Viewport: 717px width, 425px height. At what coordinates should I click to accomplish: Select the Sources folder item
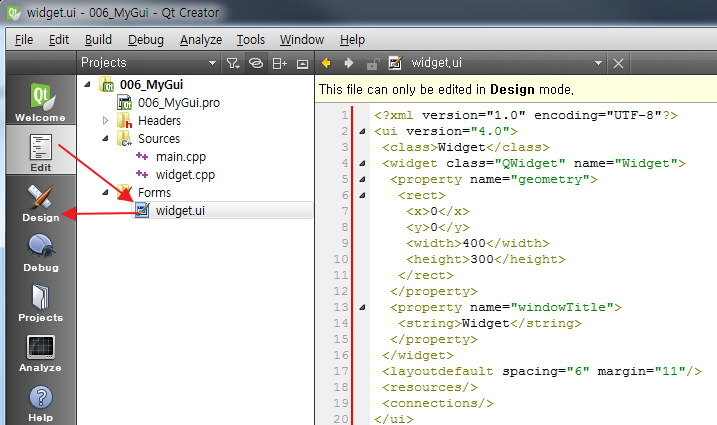tap(159, 138)
